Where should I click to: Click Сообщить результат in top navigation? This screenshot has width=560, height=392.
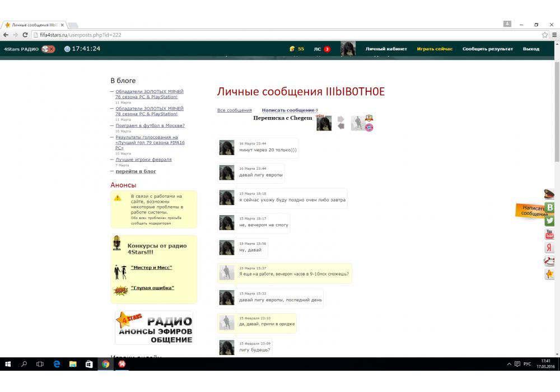[487, 49]
